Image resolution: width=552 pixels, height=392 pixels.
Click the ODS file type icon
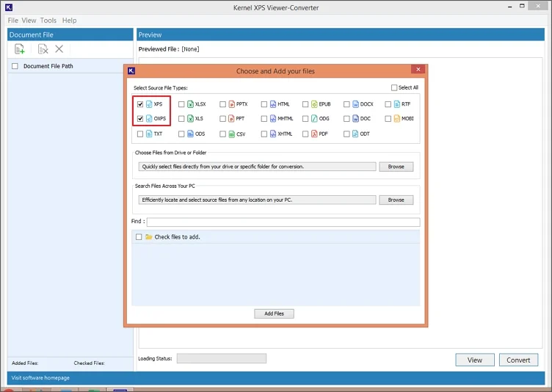[x=190, y=134]
